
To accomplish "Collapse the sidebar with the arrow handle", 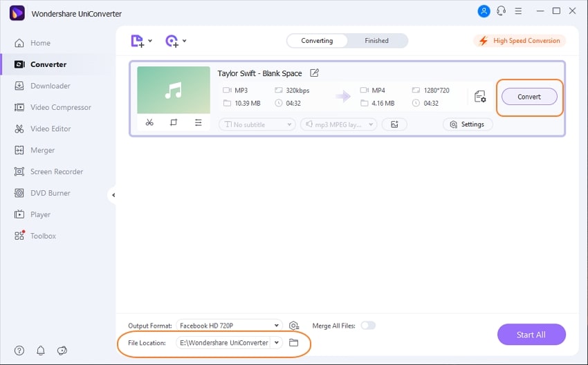I will 113,195.
